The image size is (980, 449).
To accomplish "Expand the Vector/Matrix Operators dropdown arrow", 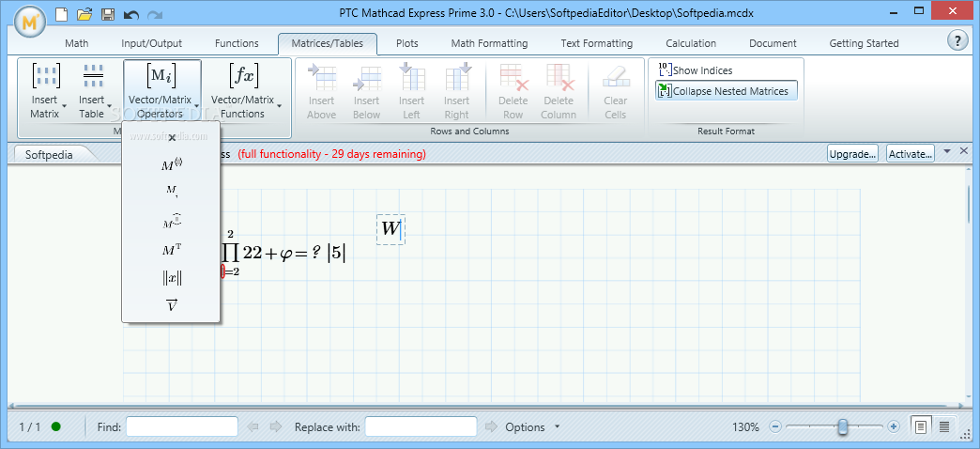I will click(196, 106).
